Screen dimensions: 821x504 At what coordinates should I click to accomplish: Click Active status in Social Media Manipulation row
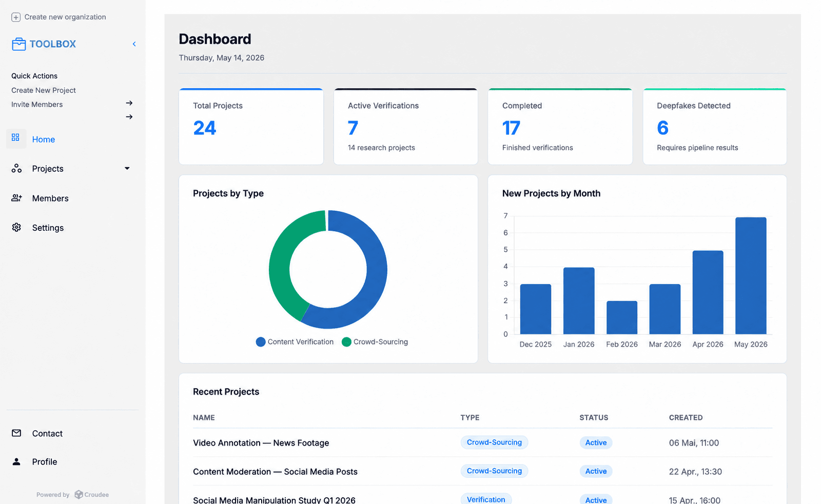click(x=596, y=500)
